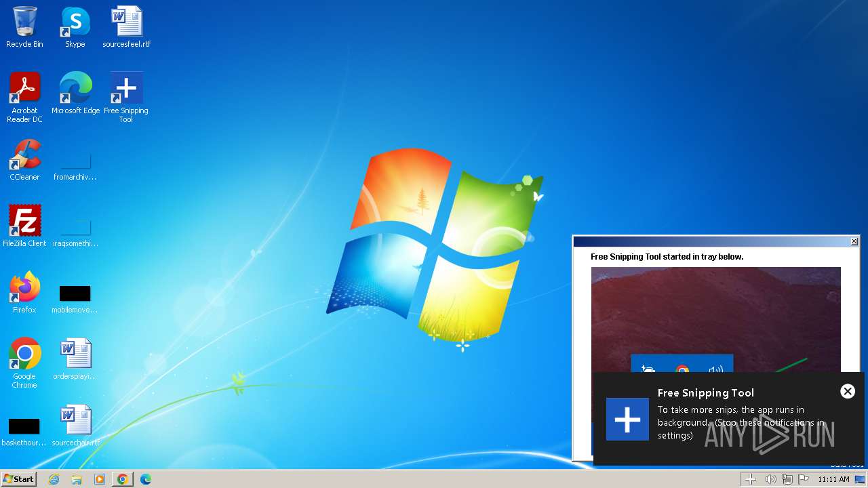Select the baskethour... desktop file
868x488 pixels.
coord(24,431)
